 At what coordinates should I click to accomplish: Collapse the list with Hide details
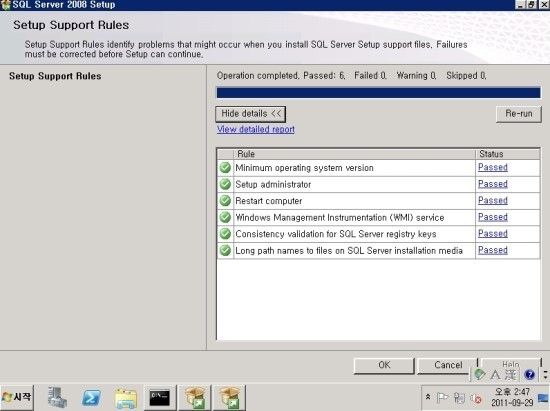250,114
